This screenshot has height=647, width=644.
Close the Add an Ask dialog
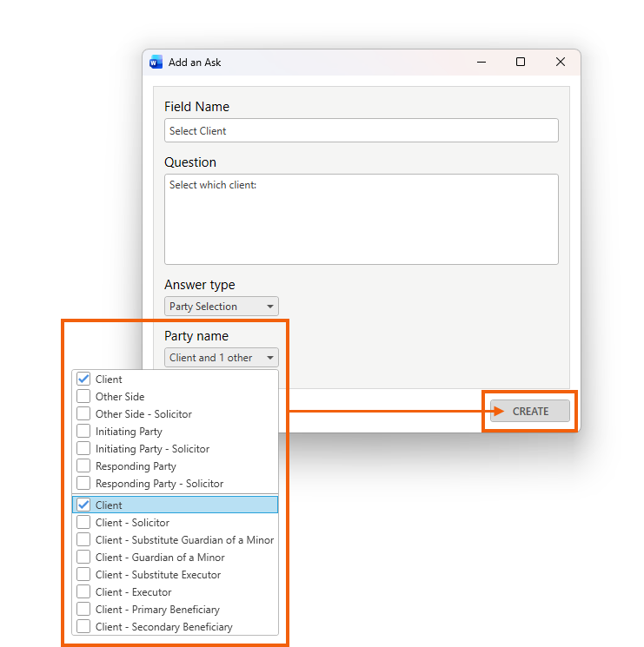tap(561, 62)
